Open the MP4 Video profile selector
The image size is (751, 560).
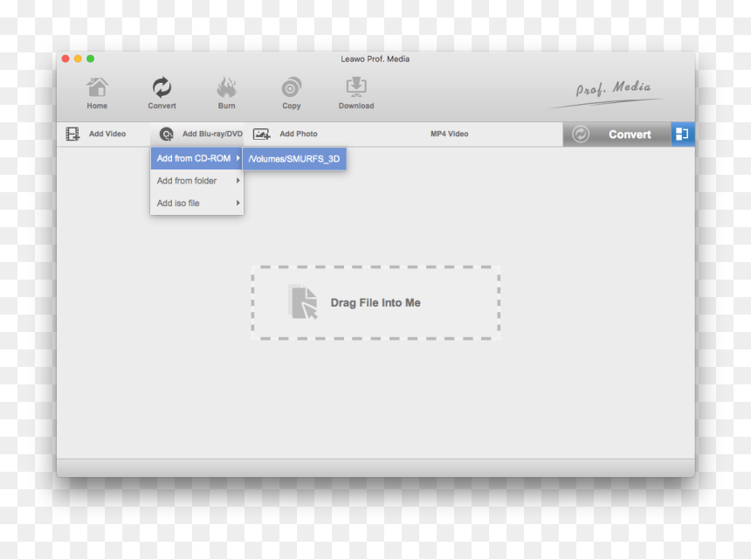[x=449, y=135]
